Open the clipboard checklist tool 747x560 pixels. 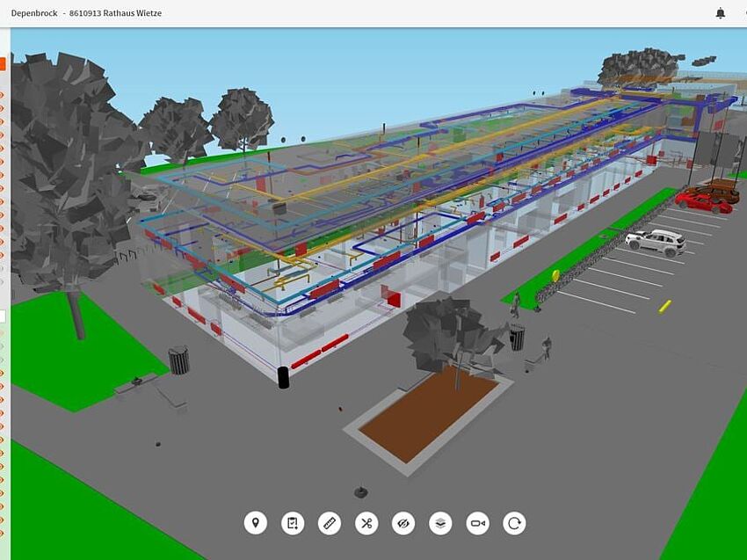coord(293,523)
